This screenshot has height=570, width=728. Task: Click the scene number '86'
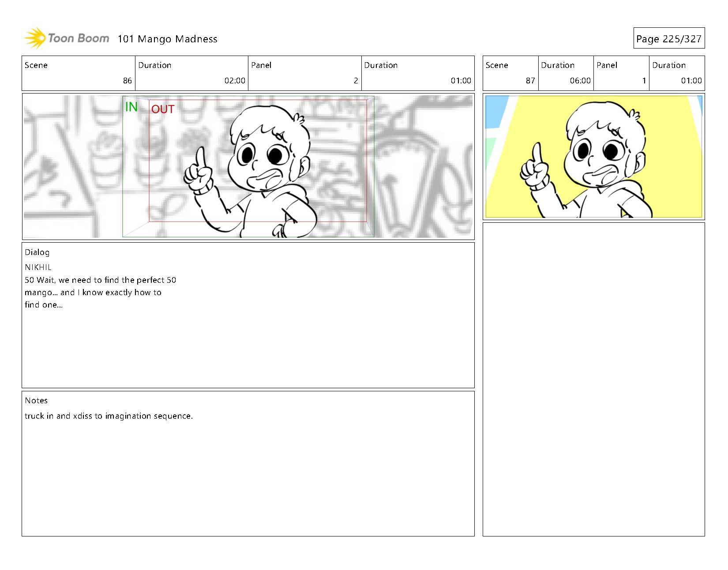click(127, 80)
